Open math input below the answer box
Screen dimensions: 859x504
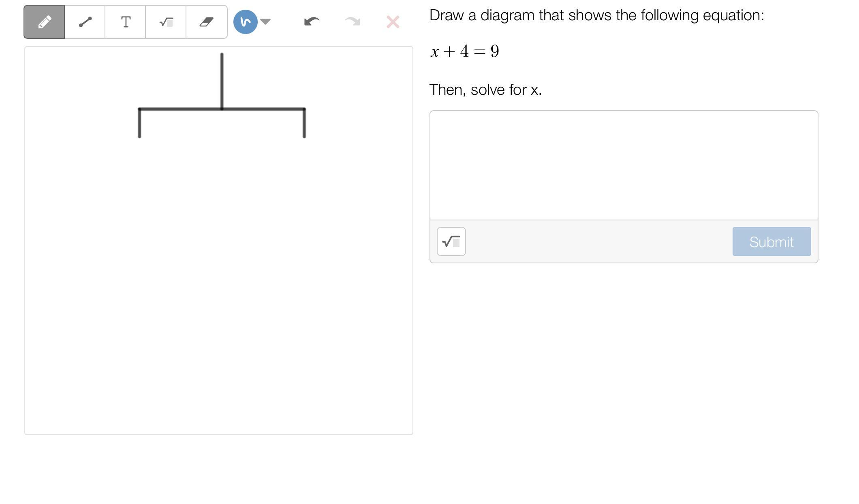451,241
